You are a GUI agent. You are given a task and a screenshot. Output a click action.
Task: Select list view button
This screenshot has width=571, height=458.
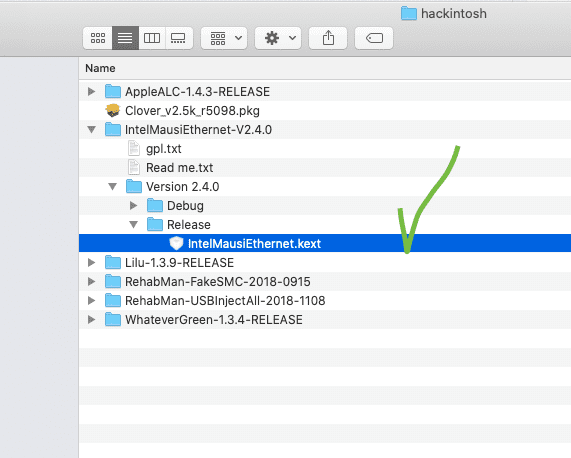(125, 38)
